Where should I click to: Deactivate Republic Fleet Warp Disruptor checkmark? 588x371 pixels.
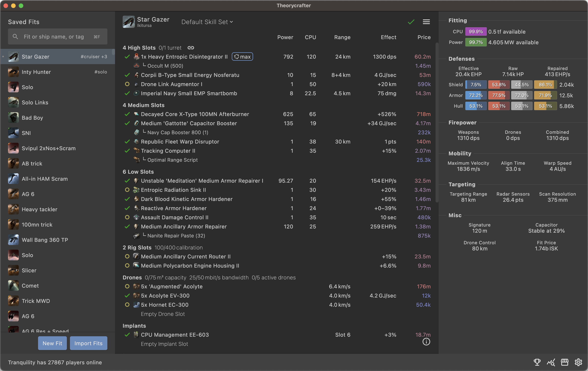127,142
